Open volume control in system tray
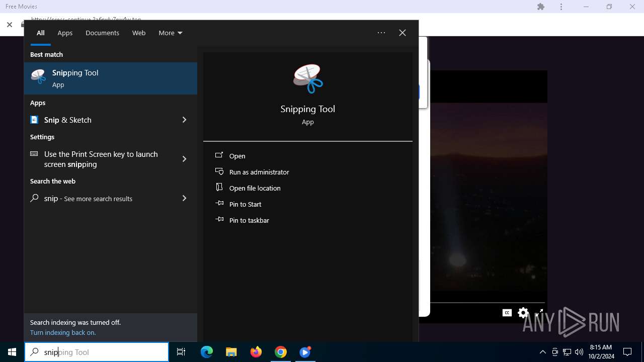Screen dimensions: 644x362 pyautogui.click(x=579, y=352)
